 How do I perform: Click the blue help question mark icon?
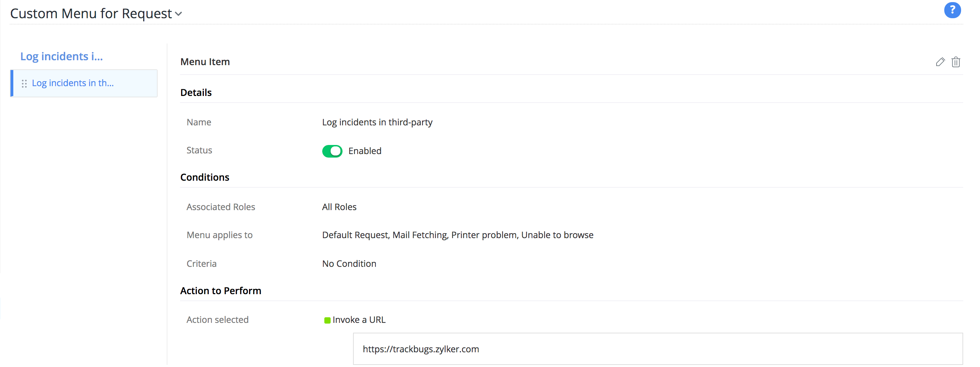(952, 10)
